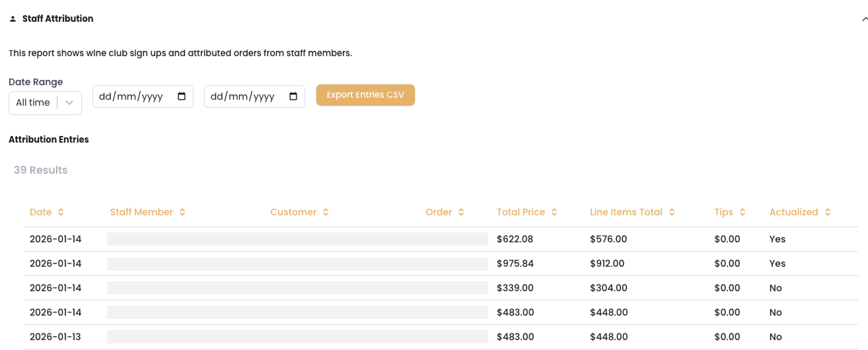
Task: Click the start date dd/mm/yyyy input
Action: 143,96
